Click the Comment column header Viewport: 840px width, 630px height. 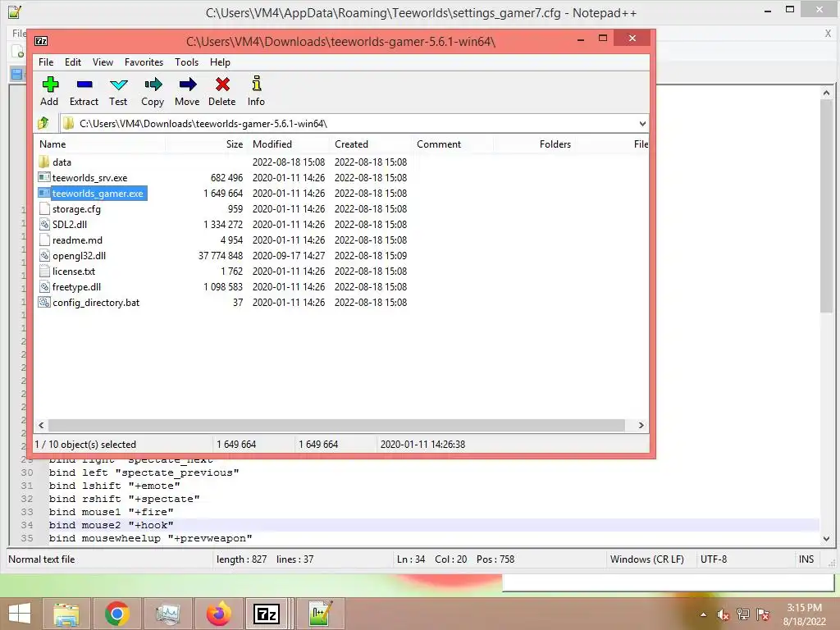tap(452, 144)
